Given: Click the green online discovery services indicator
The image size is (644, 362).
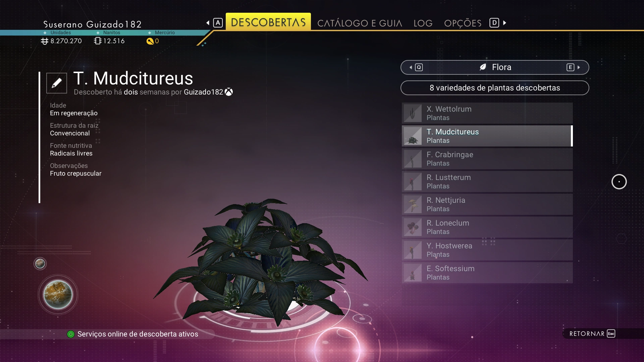Looking at the screenshot, I should tap(71, 334).
